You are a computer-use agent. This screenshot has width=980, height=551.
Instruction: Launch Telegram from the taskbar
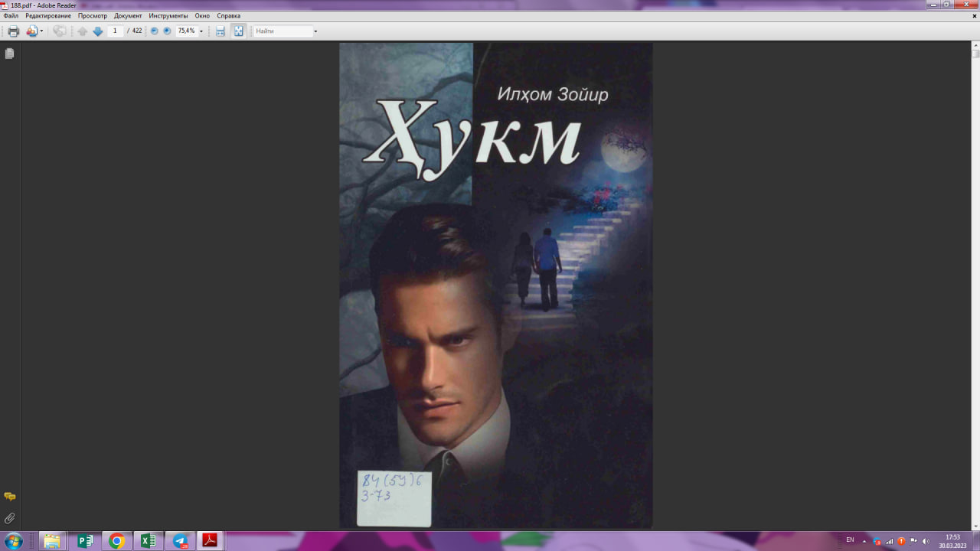coord(180,540)
